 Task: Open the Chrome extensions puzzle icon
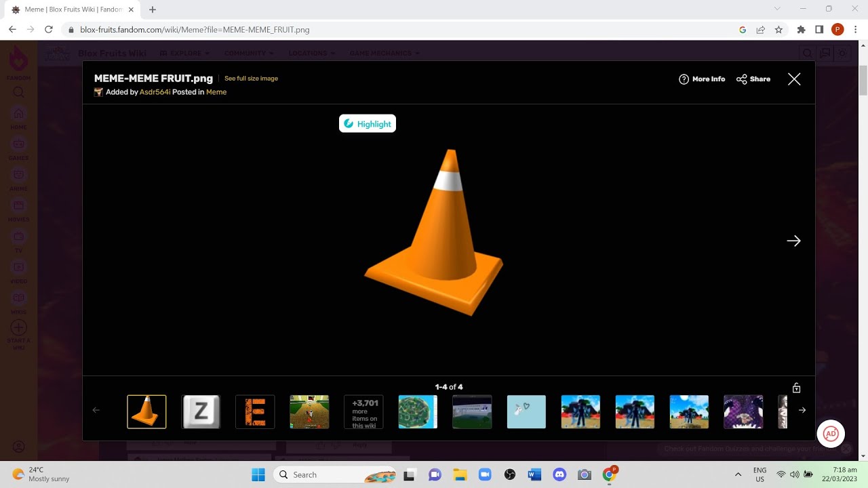tap(802, 30)
